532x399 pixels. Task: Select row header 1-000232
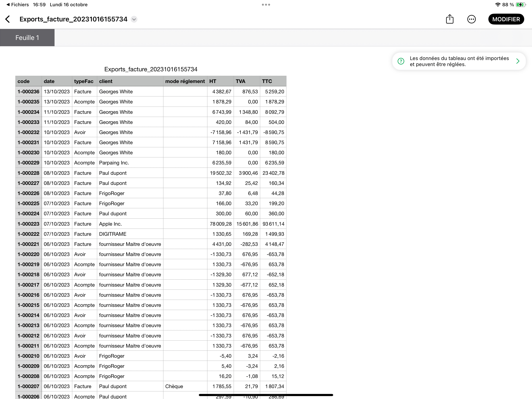pyautogui.click(x=29, y=132)
